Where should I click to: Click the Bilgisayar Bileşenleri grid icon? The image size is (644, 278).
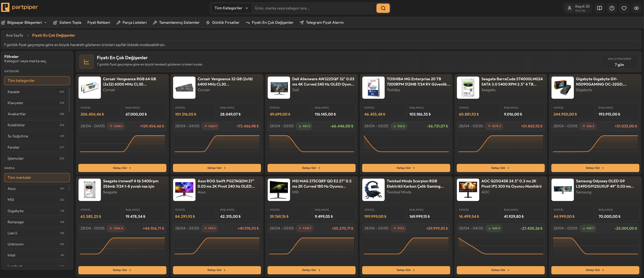[3, 22]
